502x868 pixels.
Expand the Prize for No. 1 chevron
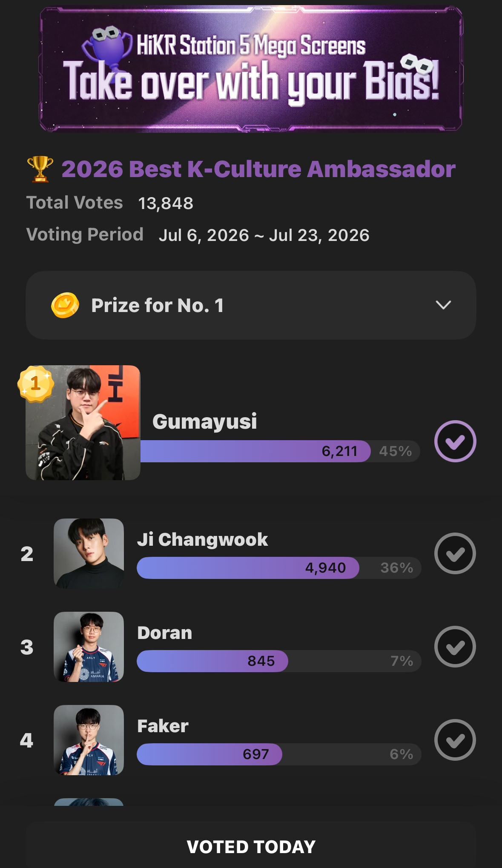tap(444, 305)
